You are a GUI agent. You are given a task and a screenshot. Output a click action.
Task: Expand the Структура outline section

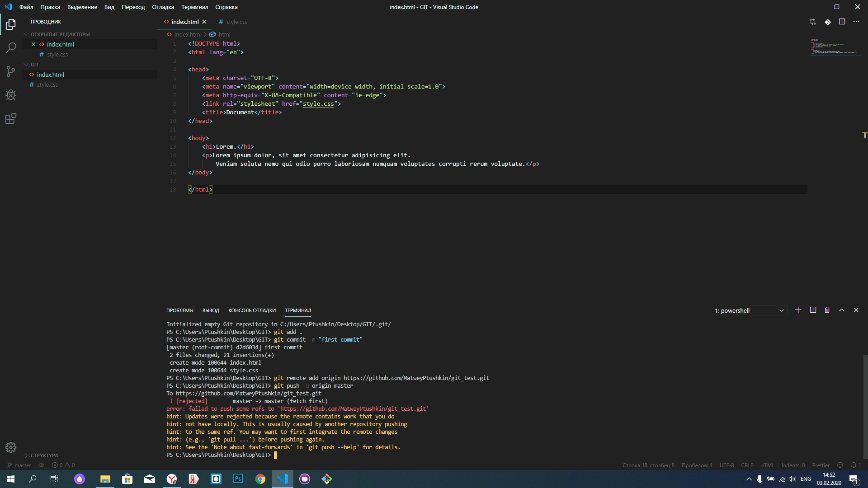[x=42, y=455]
